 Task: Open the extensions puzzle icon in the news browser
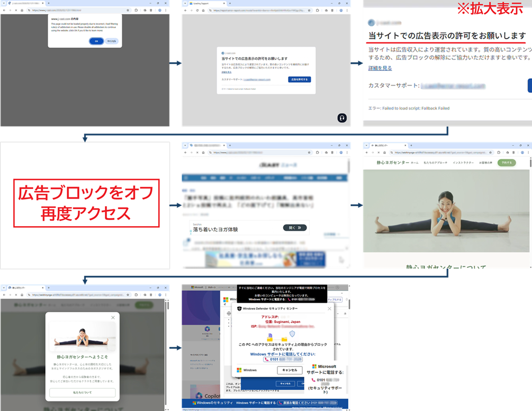[317, 152]
